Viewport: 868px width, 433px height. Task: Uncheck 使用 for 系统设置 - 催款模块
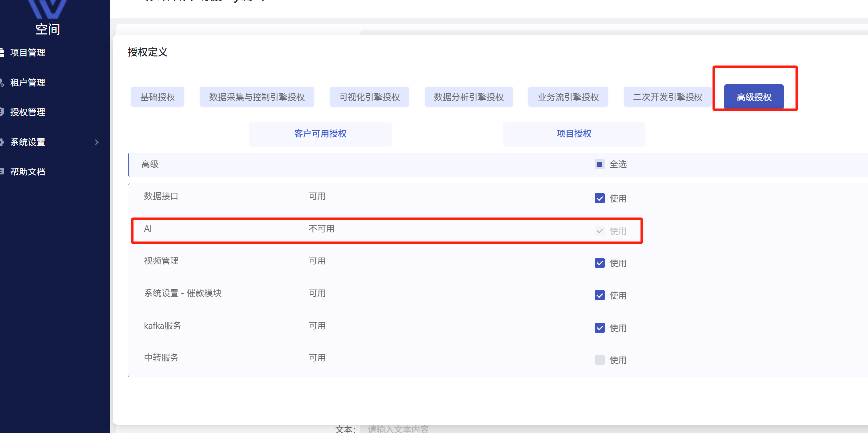point(600,295)
